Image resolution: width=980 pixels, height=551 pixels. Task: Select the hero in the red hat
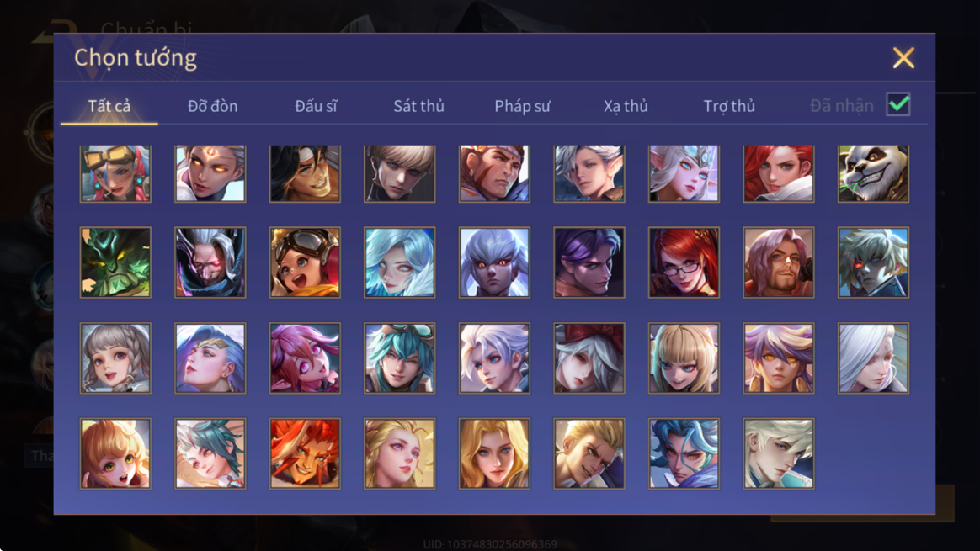[x=589, y=358]
